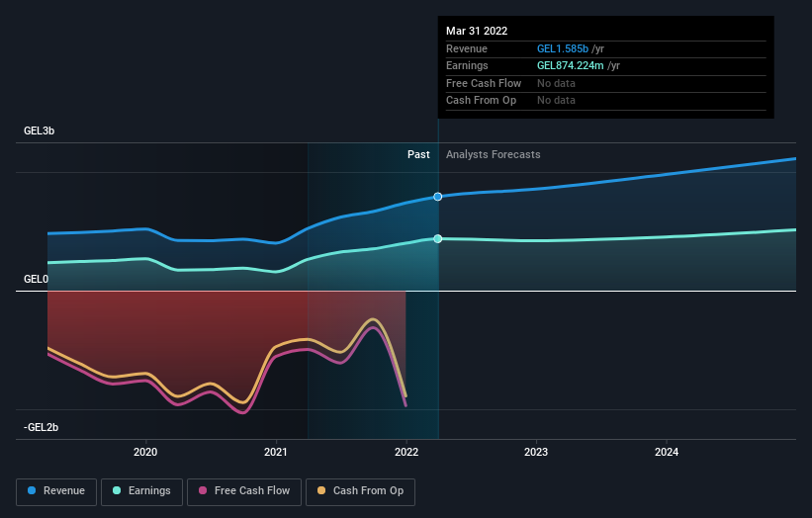Click Cash From Op row label in tooltip

481,101
